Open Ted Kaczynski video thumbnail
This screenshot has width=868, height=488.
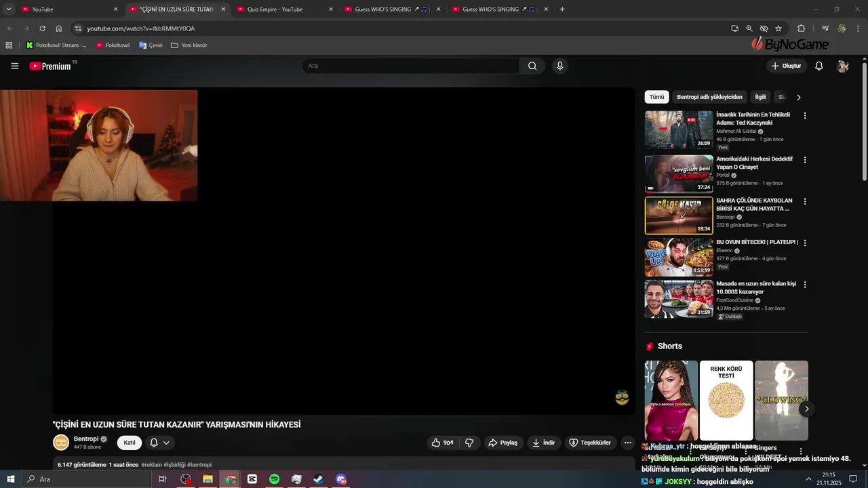tap(679, 130)
